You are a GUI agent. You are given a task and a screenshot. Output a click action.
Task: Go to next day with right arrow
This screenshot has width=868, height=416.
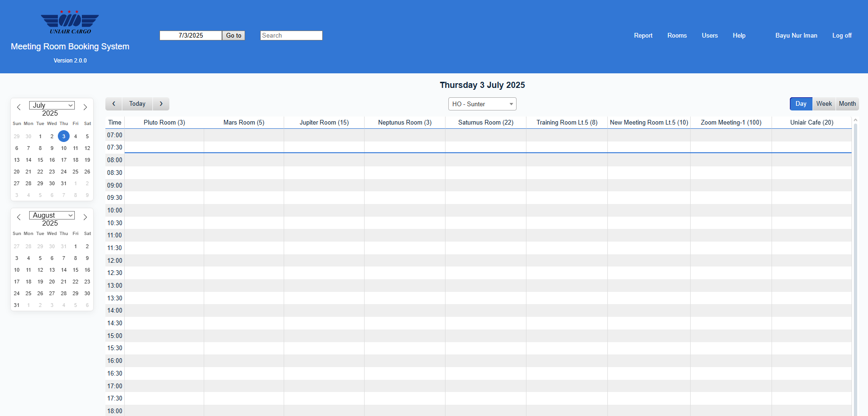pyautogui.click(x=161, y=104)
